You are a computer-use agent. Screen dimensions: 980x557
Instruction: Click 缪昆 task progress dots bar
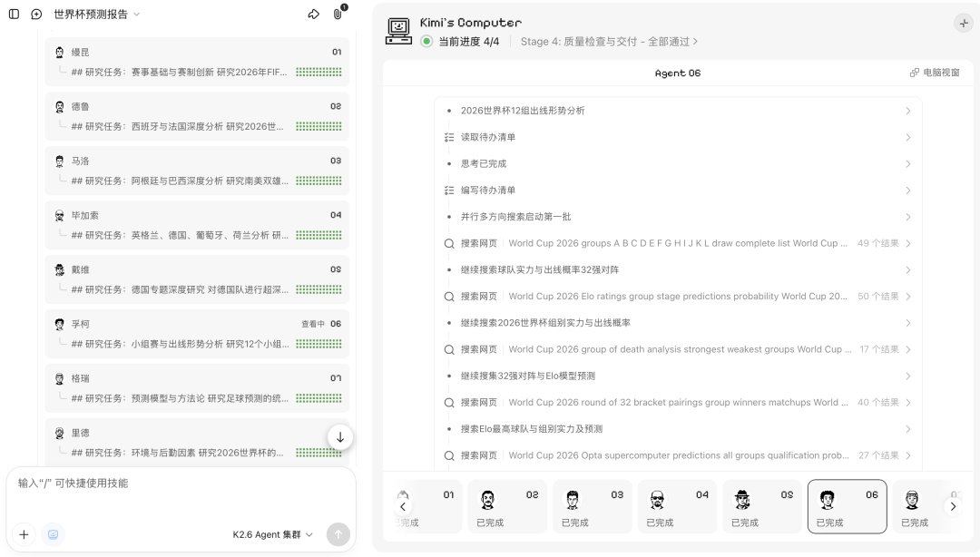pyautogui.click(x=318, y=72)
